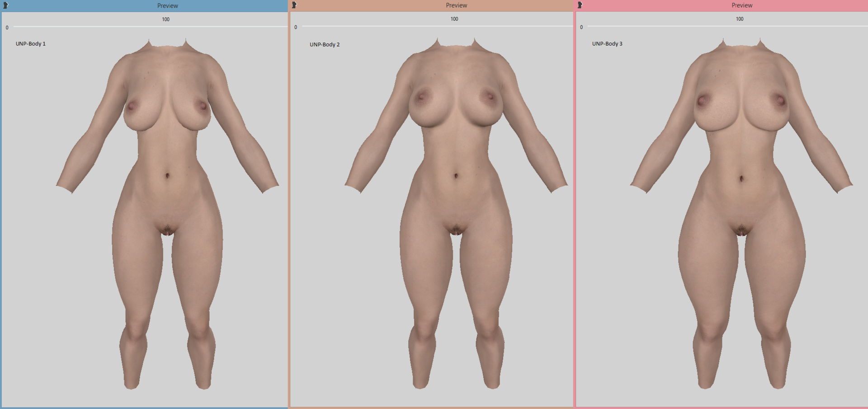Click weight slider track in UNP-Body 3 preview
868x409 pixels.
coord(727,26)
